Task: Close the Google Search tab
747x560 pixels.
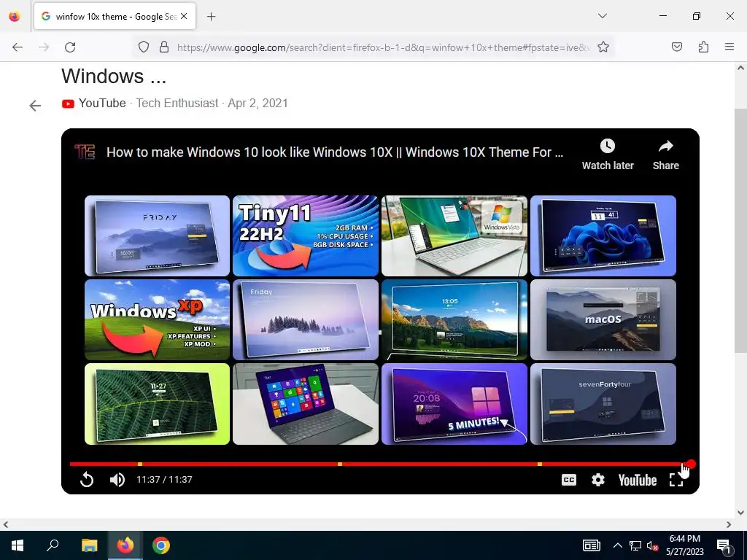Action: pos(184,16)
